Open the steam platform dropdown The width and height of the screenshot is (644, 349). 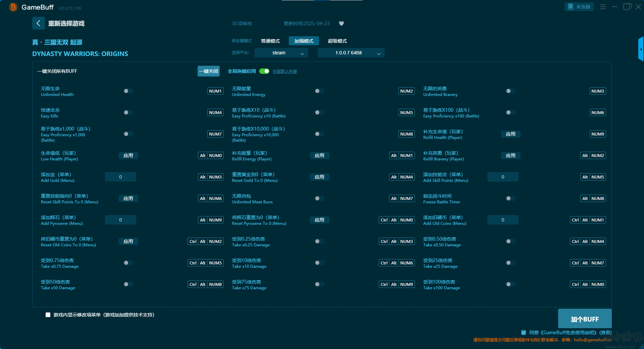click(281, 53)
